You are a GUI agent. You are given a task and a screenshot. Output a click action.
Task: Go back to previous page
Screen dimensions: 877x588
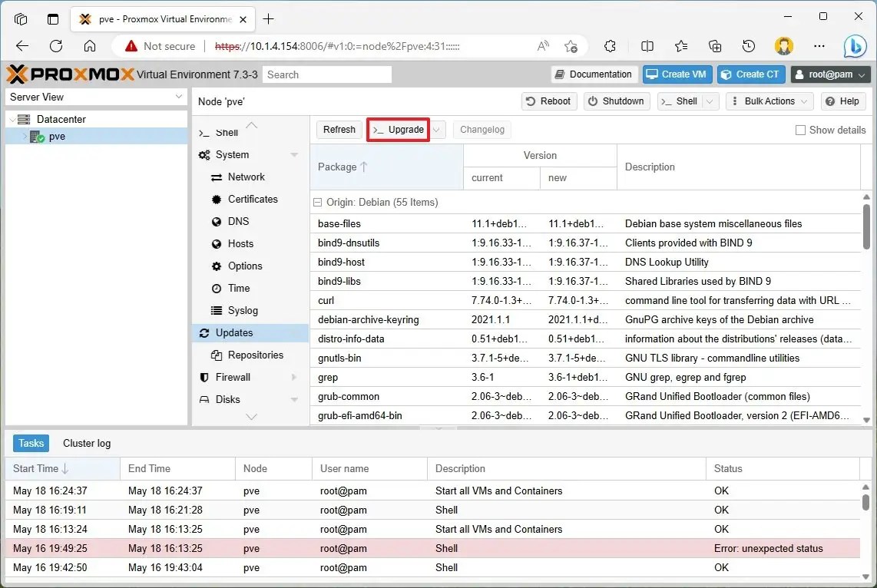[x=22, y=46]
